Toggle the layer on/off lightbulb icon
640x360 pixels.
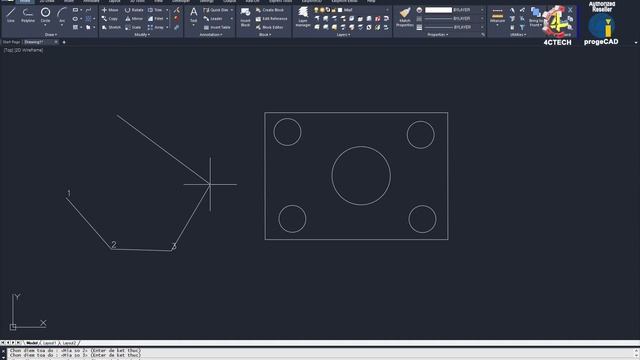point(316,10)
